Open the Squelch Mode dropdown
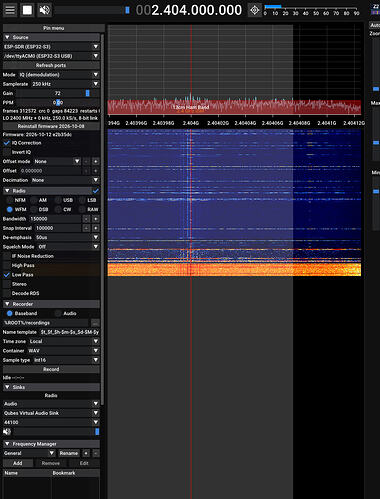This screenshot has width=380, height=499. pyautogui.click(x=68, y=247)
